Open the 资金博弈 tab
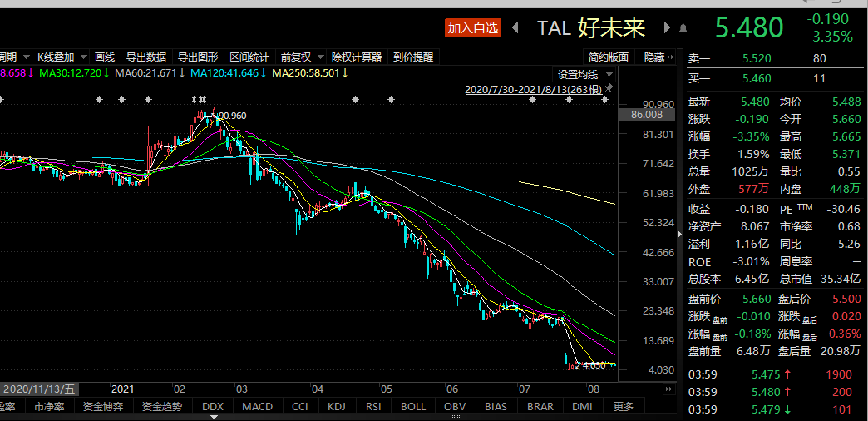The image size is (868, 421). (104, 407)
